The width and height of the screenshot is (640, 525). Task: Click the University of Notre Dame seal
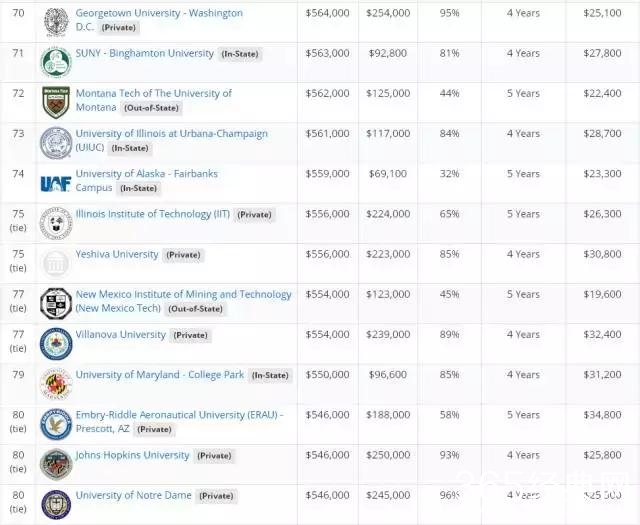(55, 504)
